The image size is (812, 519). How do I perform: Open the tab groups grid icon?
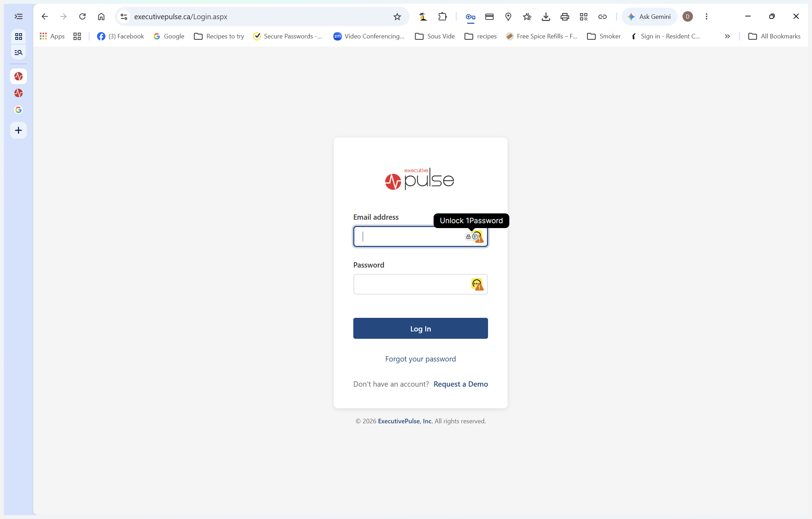point(19,37)
